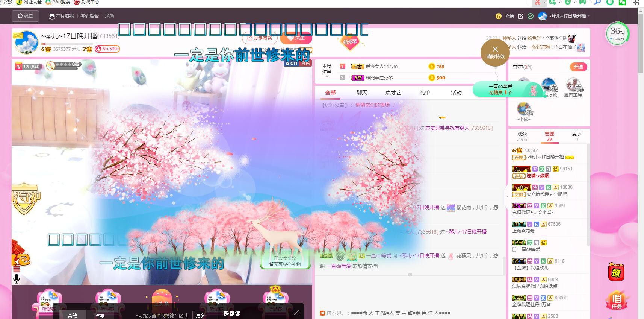Click the red hamburger menu icon above the microphone
Viewport: 644px width, 319px height.
[17, 269]
